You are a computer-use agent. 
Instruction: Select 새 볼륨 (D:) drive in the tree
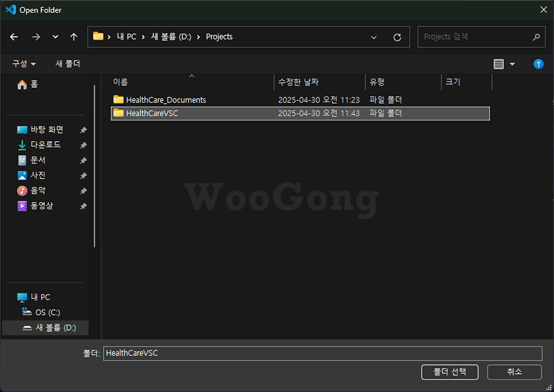tap(45, 328)
